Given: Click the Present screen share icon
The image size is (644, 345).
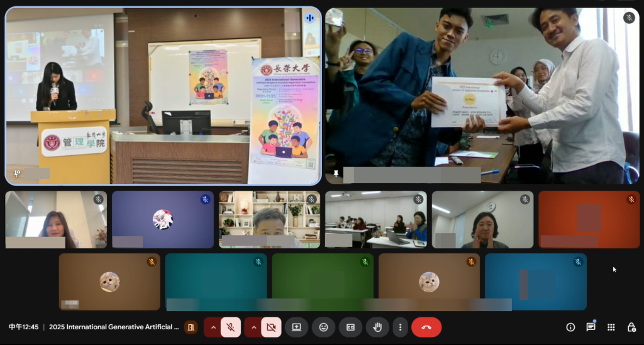Looking at the screenshot, I should (296, 327).
